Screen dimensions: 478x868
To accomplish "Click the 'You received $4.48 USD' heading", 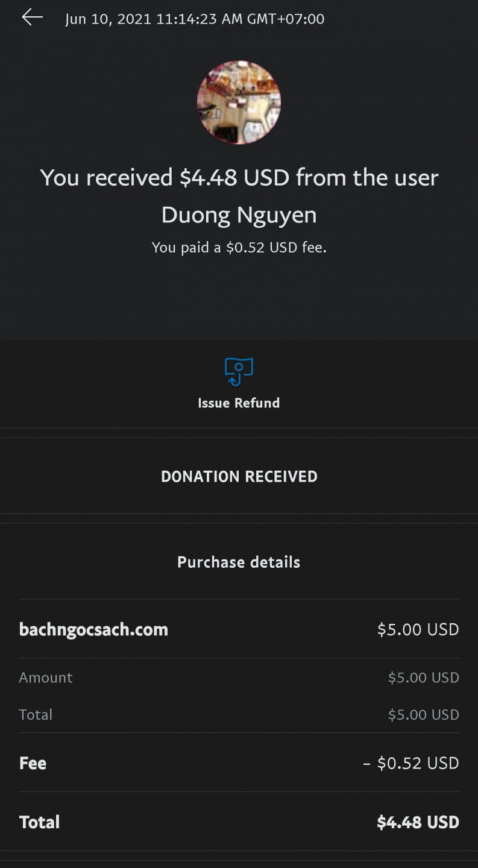I will point(239,178).
